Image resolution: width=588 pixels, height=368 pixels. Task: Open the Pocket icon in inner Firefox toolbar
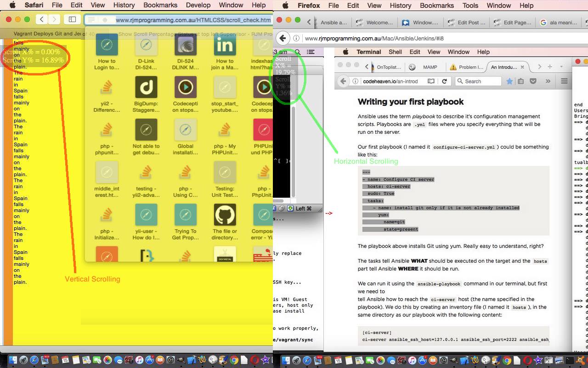pos(533,81)
